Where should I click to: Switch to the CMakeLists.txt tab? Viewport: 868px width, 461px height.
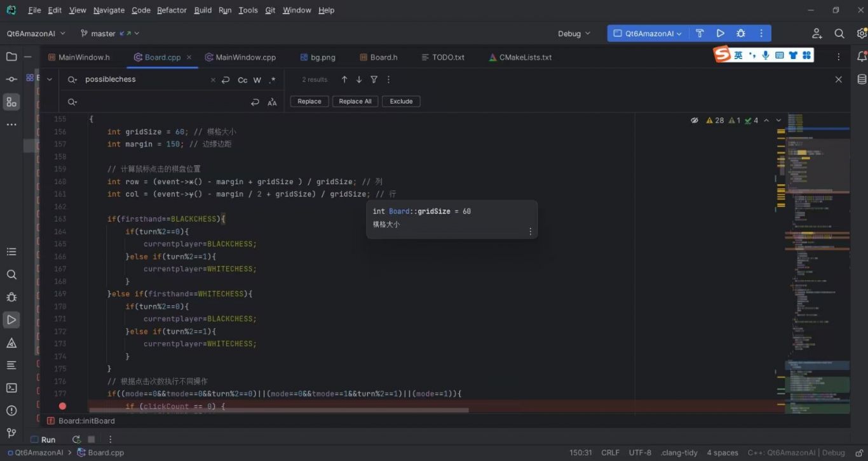520,57
